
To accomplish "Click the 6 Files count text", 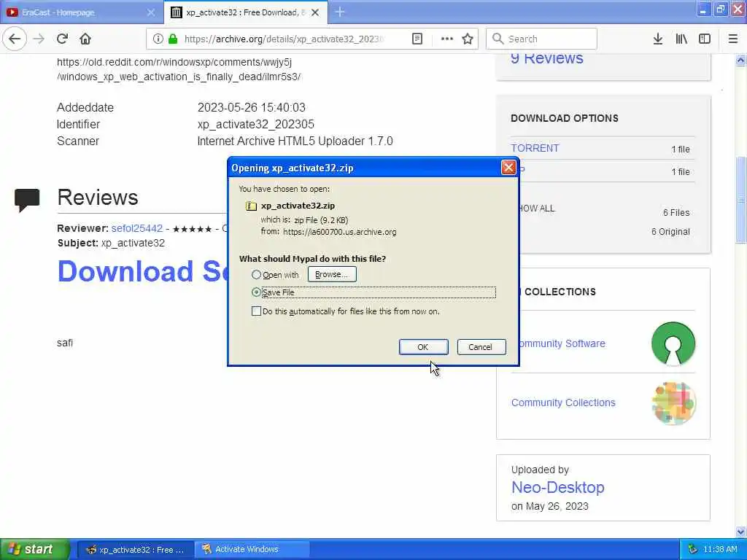I will (x=676, y=213).
